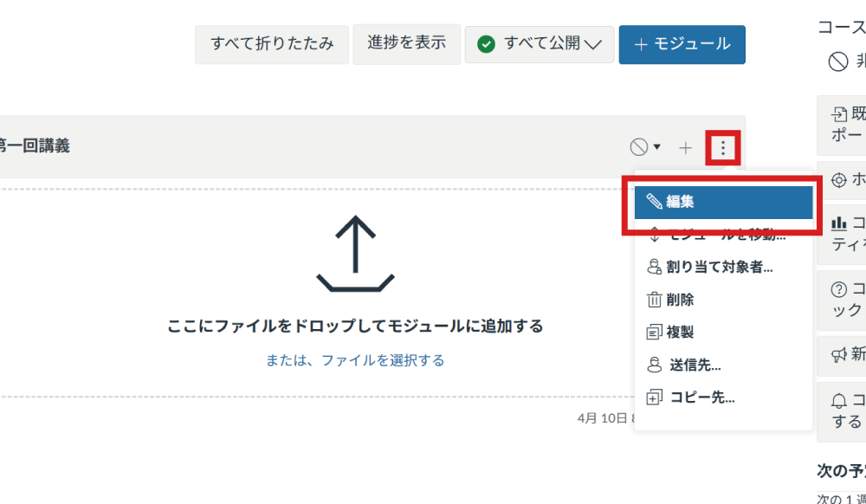Click the pencil icon on the 編集 entry
The width and height of the screenshot is (866, 504).
tap(654, 203)
